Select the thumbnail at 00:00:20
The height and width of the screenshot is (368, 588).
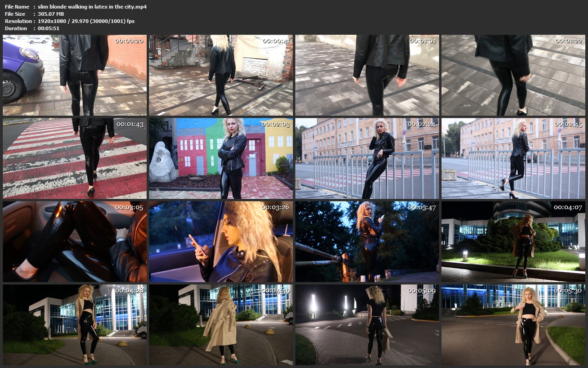pos(75,76)
